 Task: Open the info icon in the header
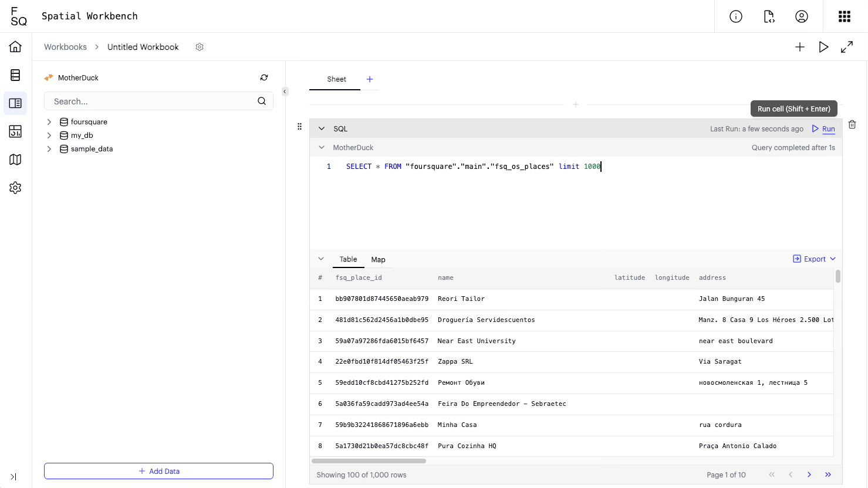[736, 16]
